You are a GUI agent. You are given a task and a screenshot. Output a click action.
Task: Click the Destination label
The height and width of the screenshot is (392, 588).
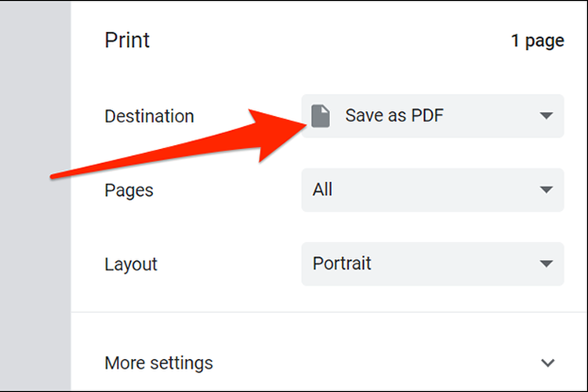click(149, 116)
